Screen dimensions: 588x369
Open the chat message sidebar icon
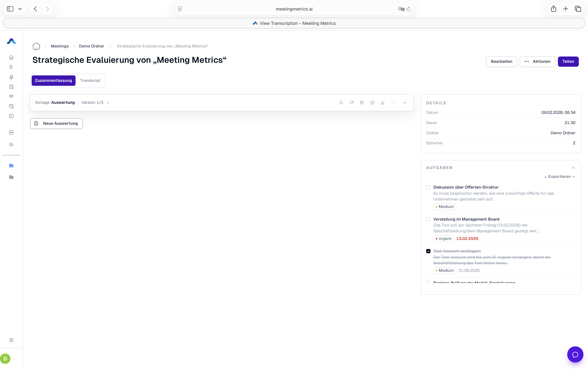pyautogui.click(x=11, y=116)
